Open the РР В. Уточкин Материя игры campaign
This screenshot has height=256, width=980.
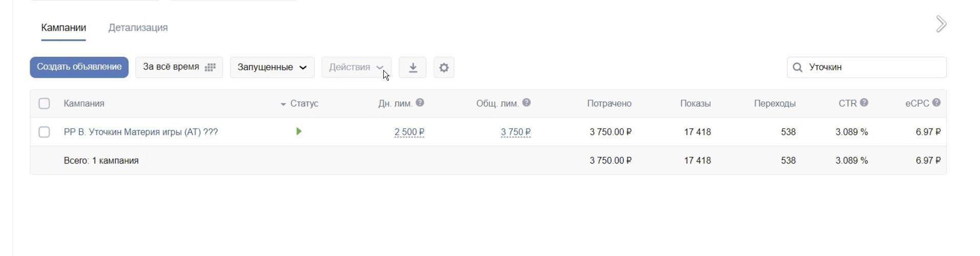[x=141, y=132]
